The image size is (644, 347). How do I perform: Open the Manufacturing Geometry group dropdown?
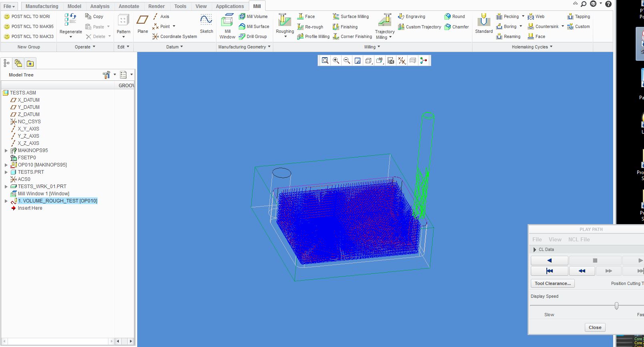[x=244, y=47]
